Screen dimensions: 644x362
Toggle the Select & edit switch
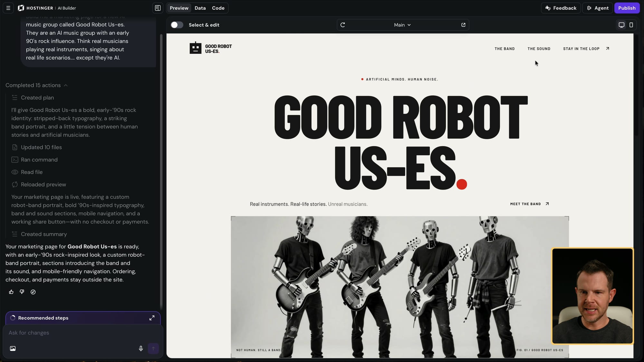click(x=177, y=25)
